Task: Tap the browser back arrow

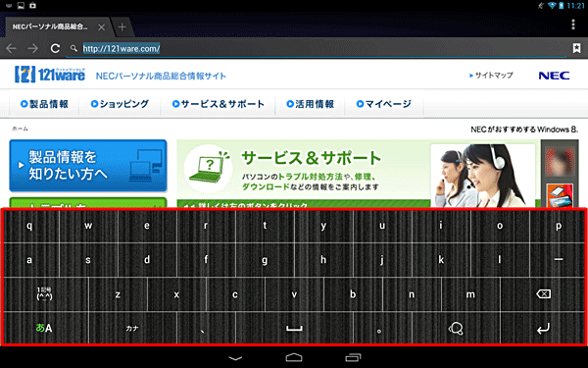Action: click(11, 48)
